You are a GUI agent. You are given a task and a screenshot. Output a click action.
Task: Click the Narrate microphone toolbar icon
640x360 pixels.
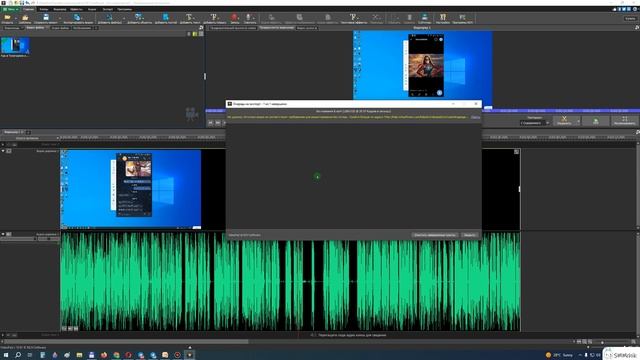[x=249, y=18]
